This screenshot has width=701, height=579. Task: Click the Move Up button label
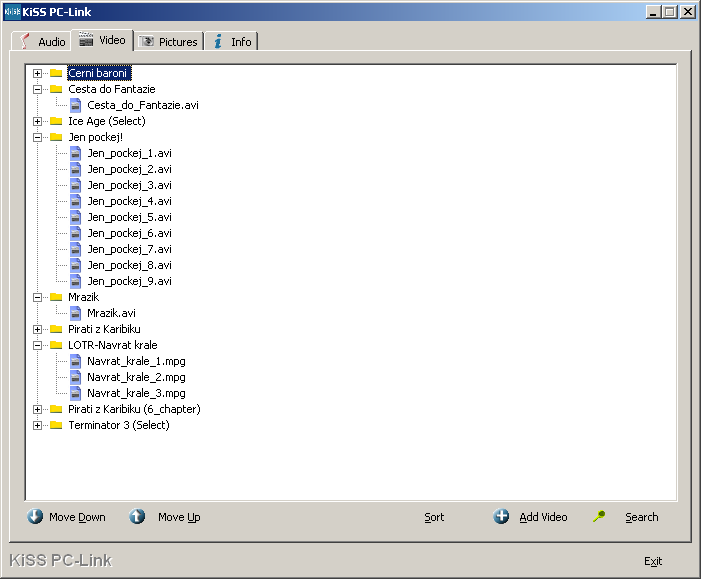click(179, 517)
